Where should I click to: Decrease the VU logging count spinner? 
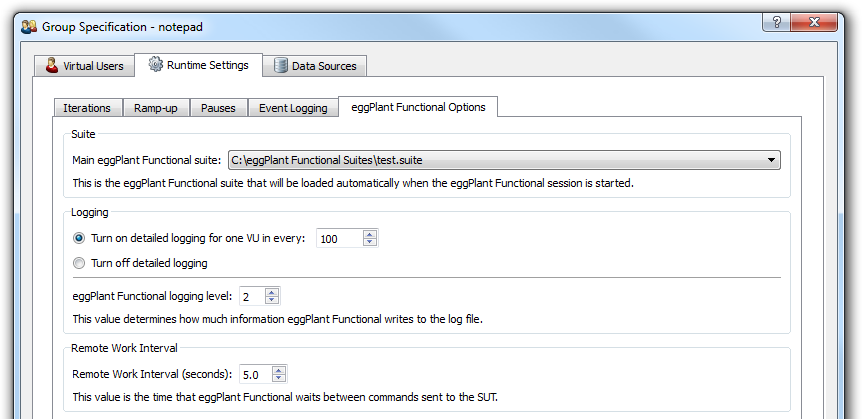pos(370,243)
